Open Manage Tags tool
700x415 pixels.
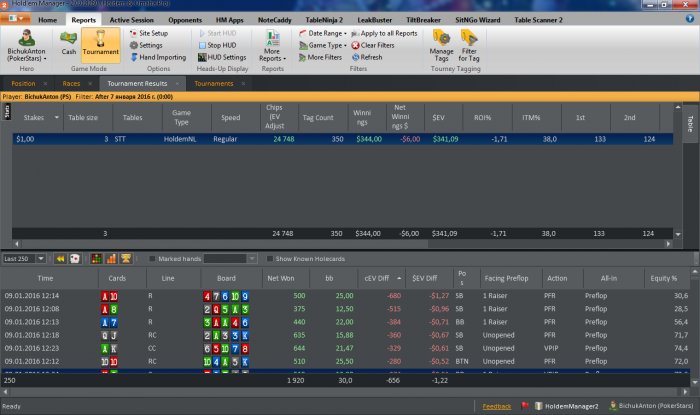[x=441, y=43]
